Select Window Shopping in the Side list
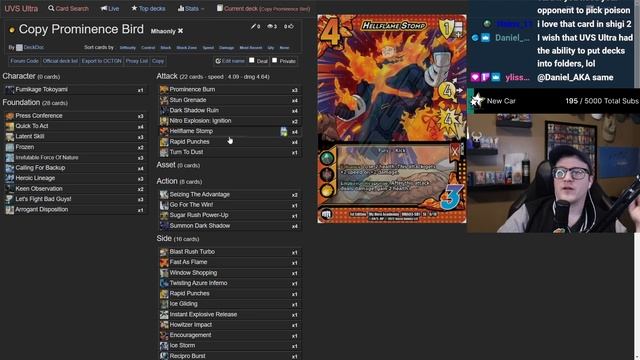Screen dimensions: 640x360 193,273
